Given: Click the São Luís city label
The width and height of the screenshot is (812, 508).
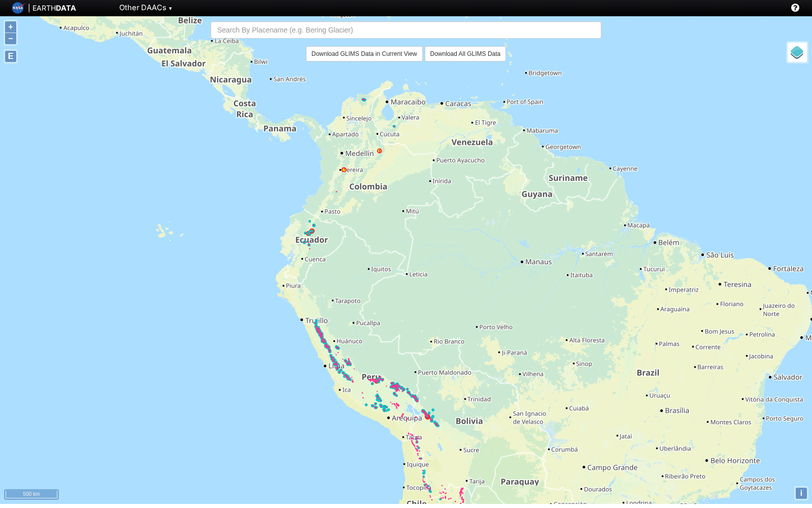Looking at the screenshot, I should [720, 255].
